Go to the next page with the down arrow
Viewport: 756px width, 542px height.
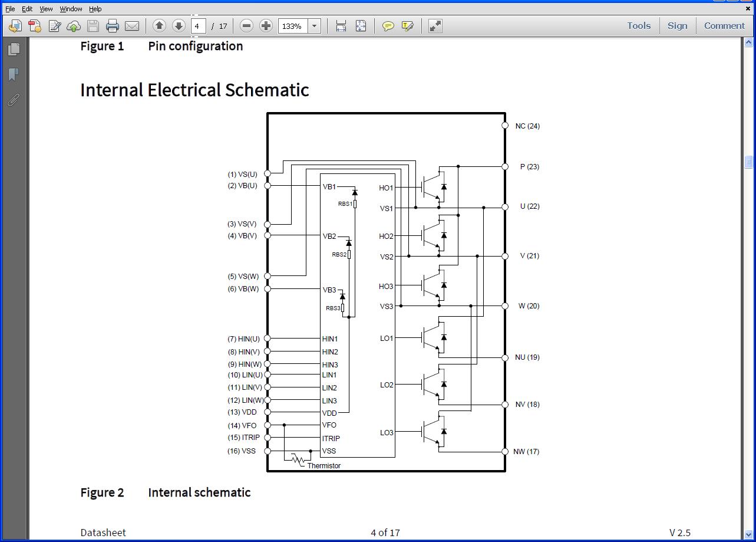click(x=179, y=26)
